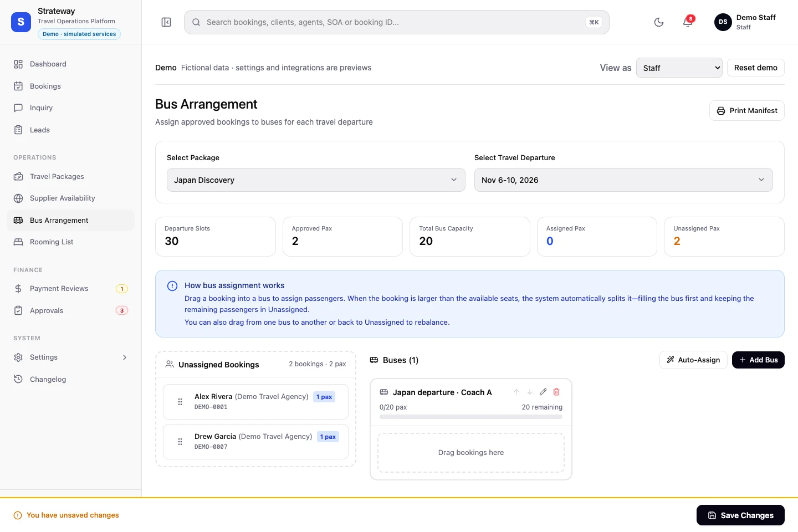The height and width of the screenshot is (532, 798).
Task: Open Inquiry page
Action: [x=70, y=108]
